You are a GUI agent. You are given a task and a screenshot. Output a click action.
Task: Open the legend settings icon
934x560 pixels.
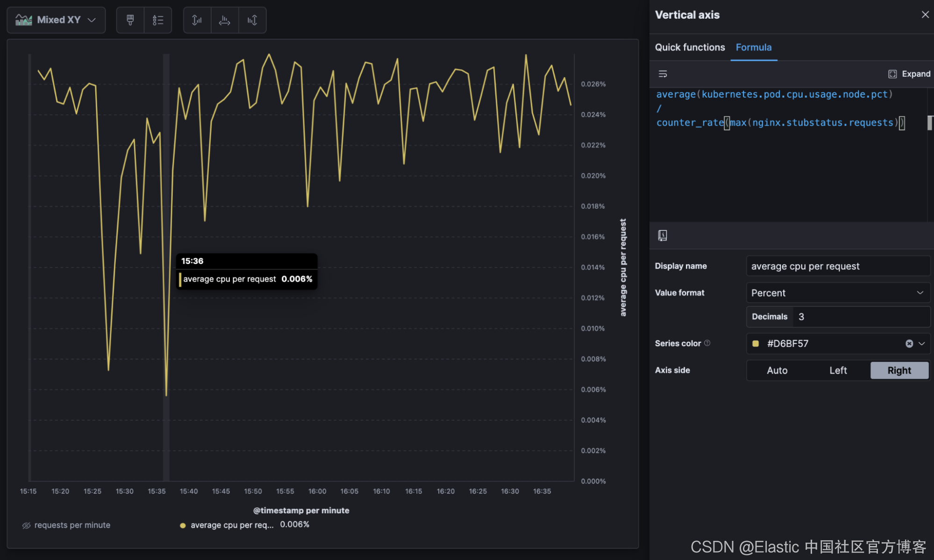click(158, 20)
